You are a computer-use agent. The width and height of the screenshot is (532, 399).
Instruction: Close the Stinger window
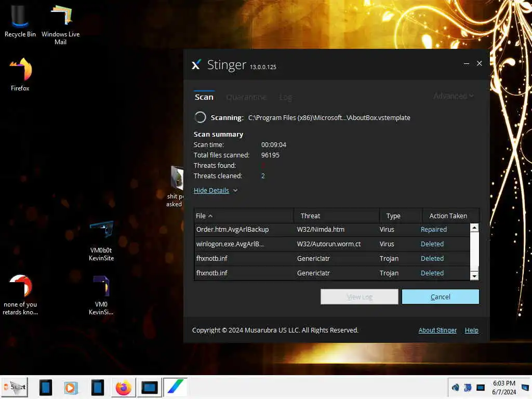(x=480, y=63)
